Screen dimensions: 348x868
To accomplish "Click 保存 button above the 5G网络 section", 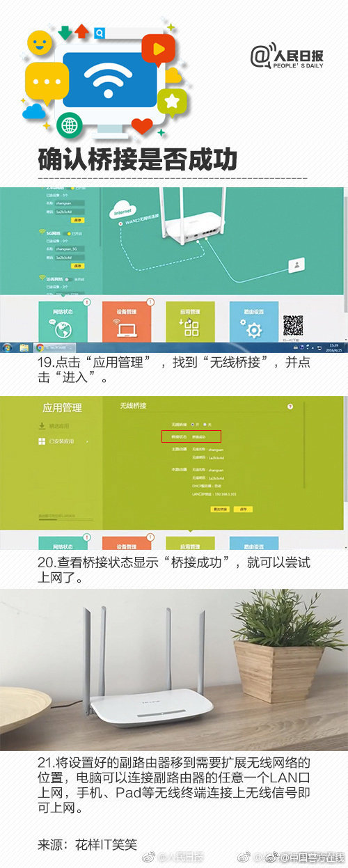I will 77,219.
